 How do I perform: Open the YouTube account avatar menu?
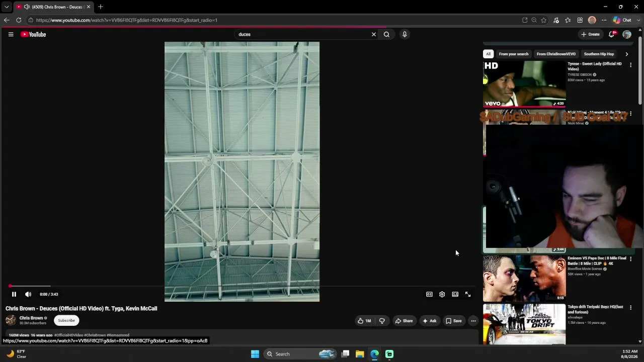point(627,34)
